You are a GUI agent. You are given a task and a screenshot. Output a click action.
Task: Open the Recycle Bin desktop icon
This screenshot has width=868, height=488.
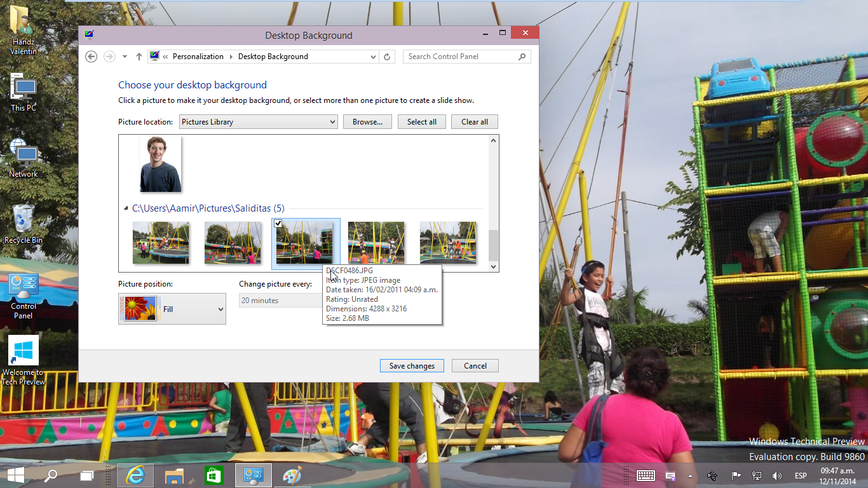coord(23,222)
